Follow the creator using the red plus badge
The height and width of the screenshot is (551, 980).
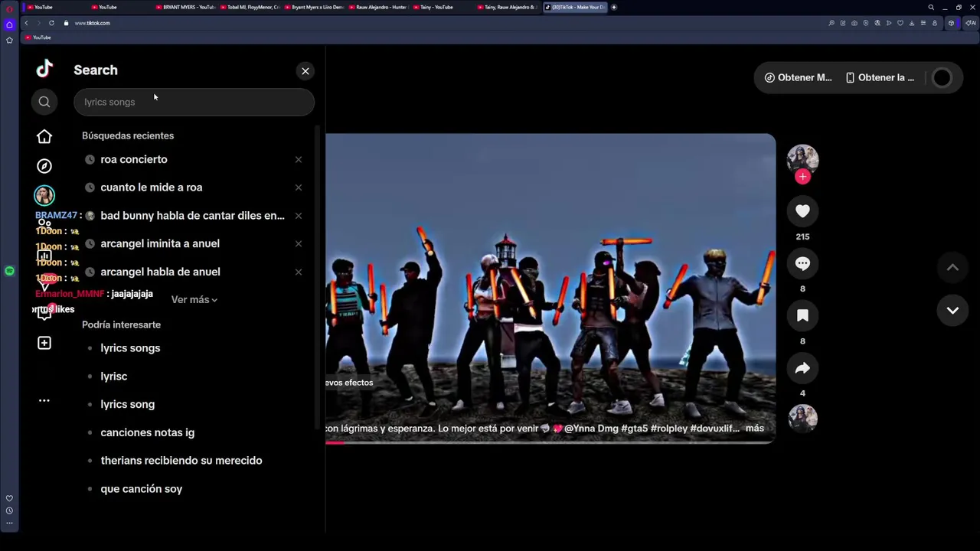point(802,177)
